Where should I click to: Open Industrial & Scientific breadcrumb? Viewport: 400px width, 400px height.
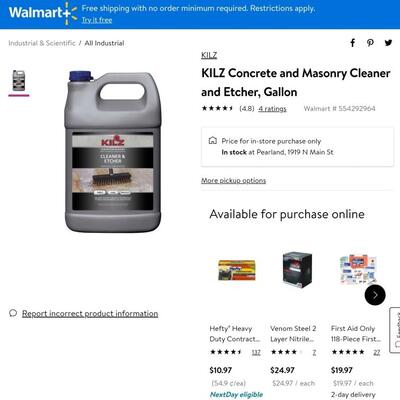point(42,43)
